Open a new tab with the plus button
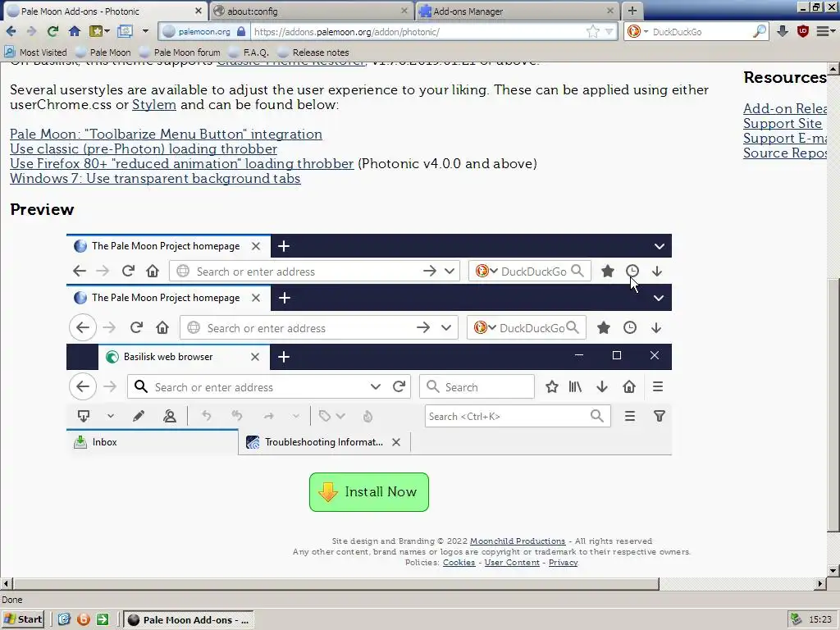 pos(632,11)
